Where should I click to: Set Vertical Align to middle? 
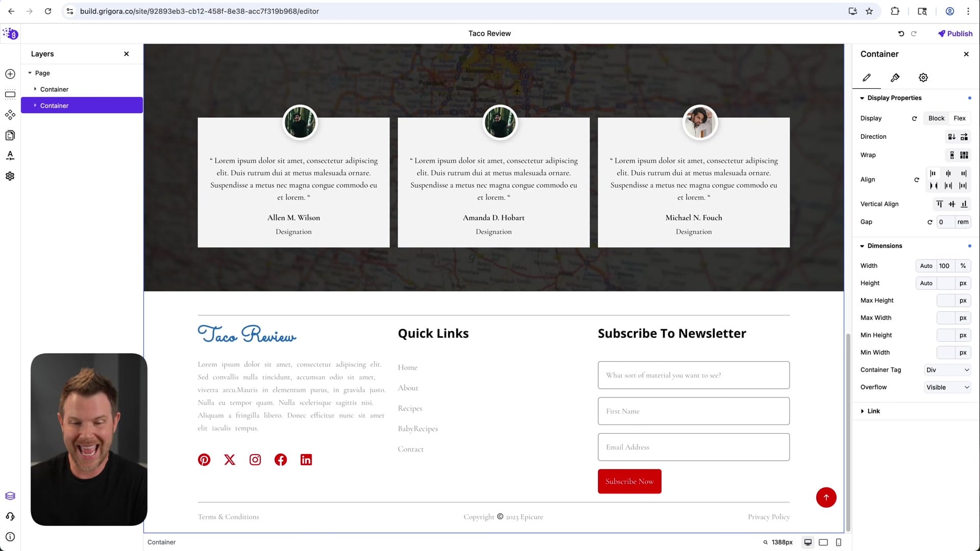tap(951, 204)
